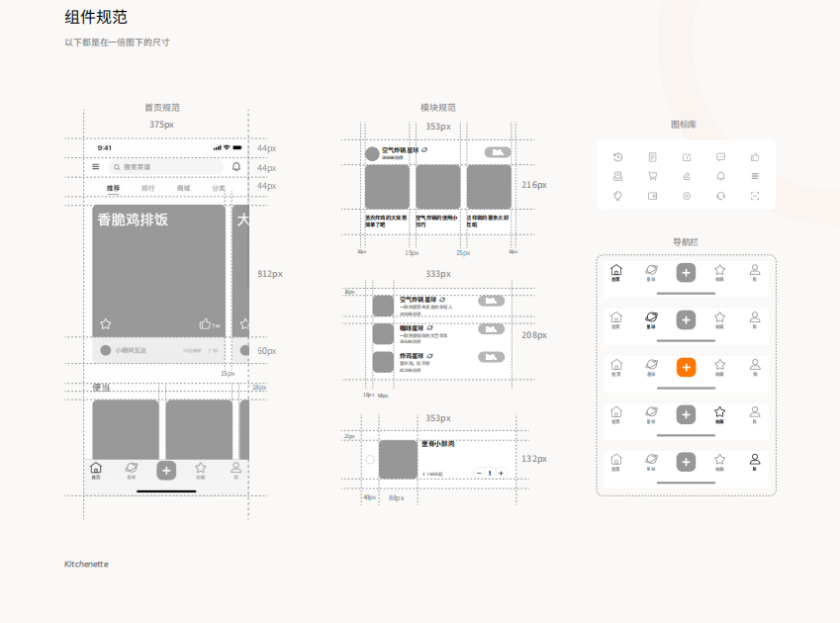Click the thumbs-up icon in 图标库
The width and height of the screenshot is (840, 623).
click(755, 157)
